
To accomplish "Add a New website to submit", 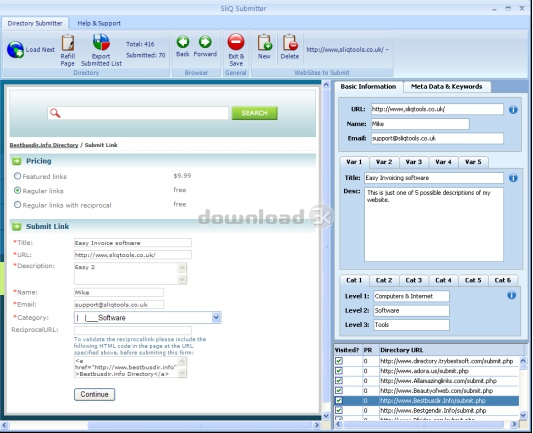I will pos(264,42).
